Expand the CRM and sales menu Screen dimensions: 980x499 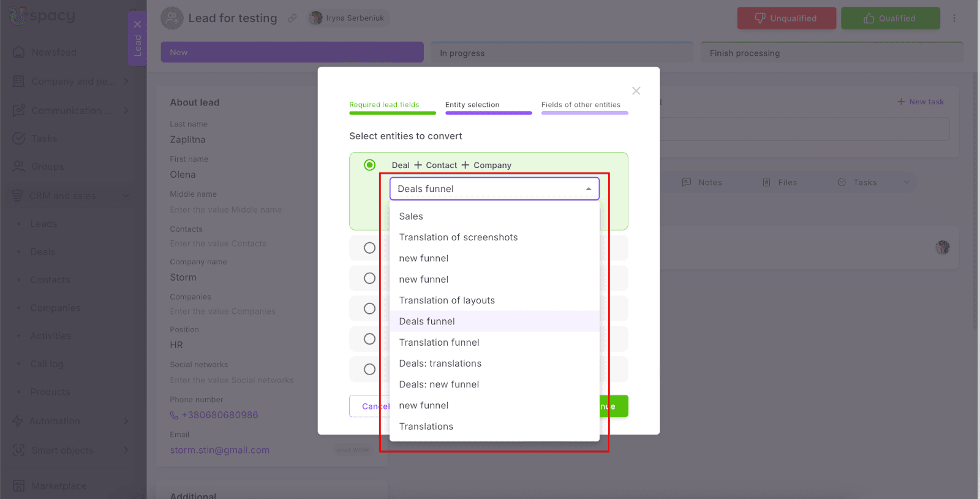126,196
